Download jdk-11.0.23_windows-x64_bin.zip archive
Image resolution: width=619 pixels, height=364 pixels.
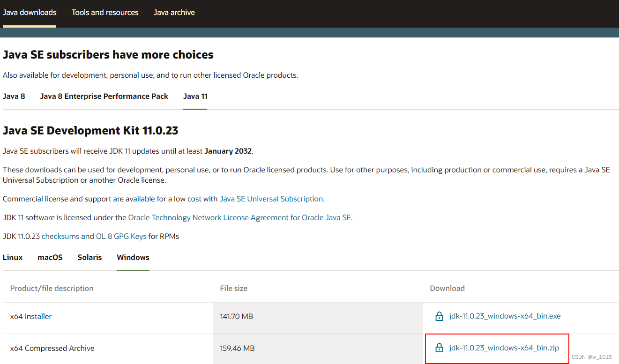pos(504,348)
